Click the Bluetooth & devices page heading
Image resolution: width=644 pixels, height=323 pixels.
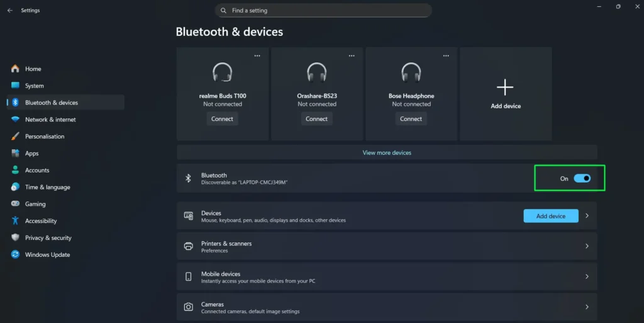[229, 31]
